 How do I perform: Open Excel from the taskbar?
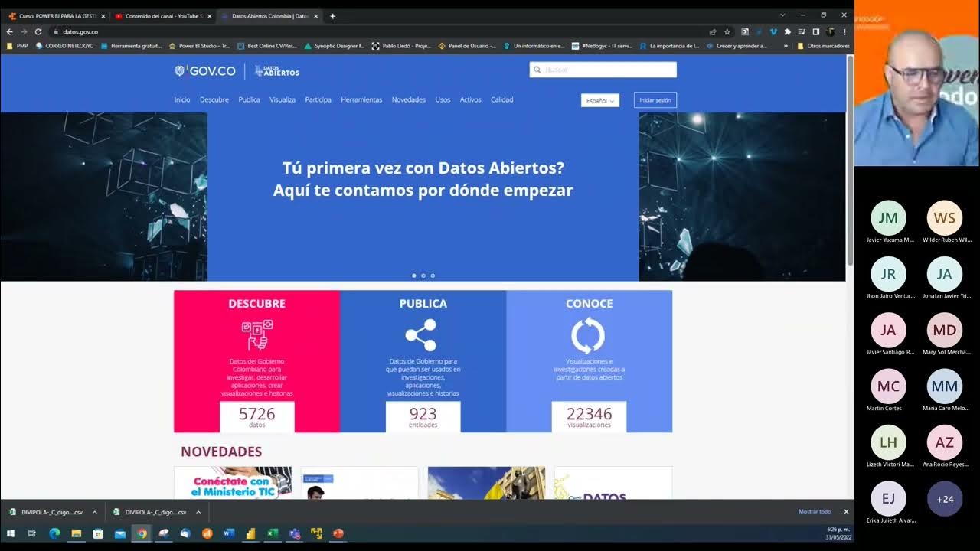click(x=273, y=533)
